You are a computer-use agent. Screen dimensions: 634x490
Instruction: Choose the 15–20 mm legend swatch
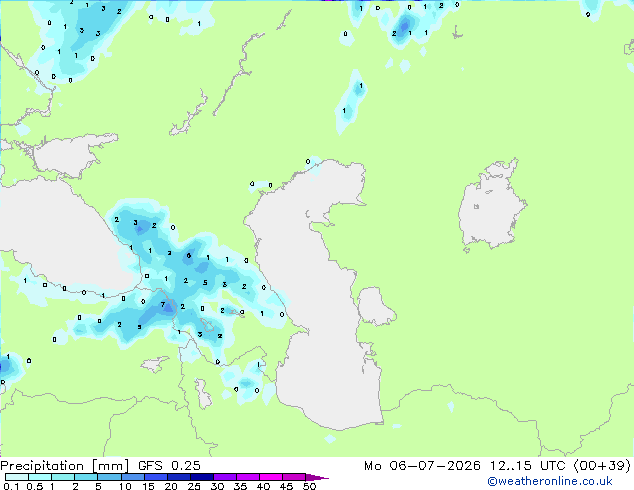[x=155, y=477]
